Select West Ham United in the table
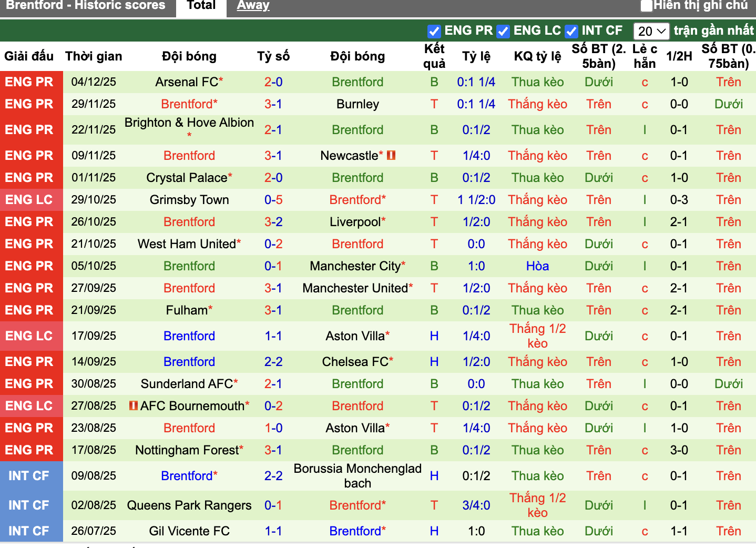The image size is (756, 548). pyautogui.click(x=187, y=244)
